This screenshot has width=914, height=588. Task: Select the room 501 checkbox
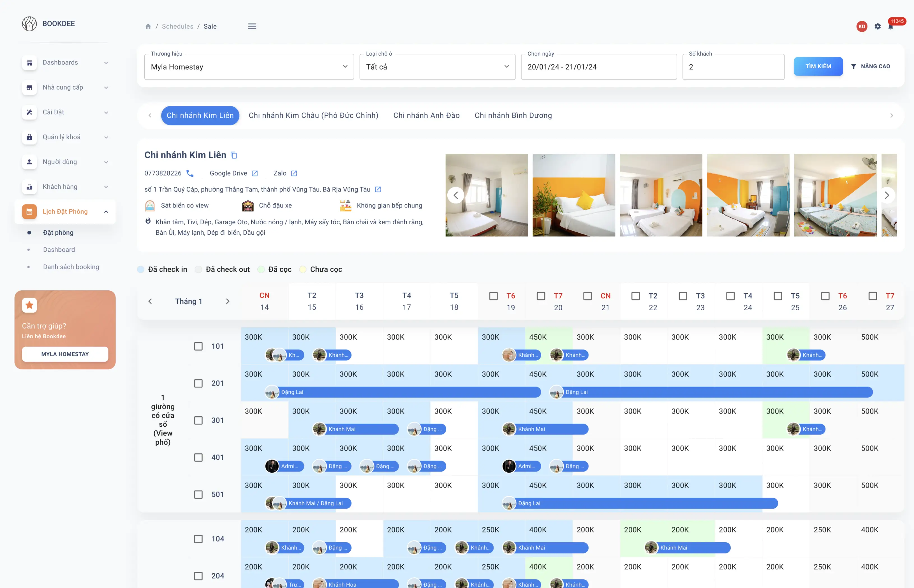(198, 494)
